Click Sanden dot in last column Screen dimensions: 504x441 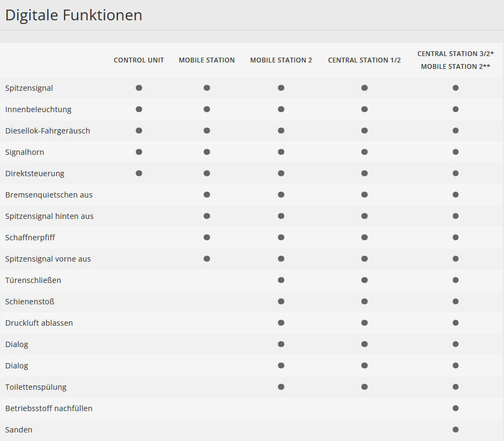click(455, 429)
